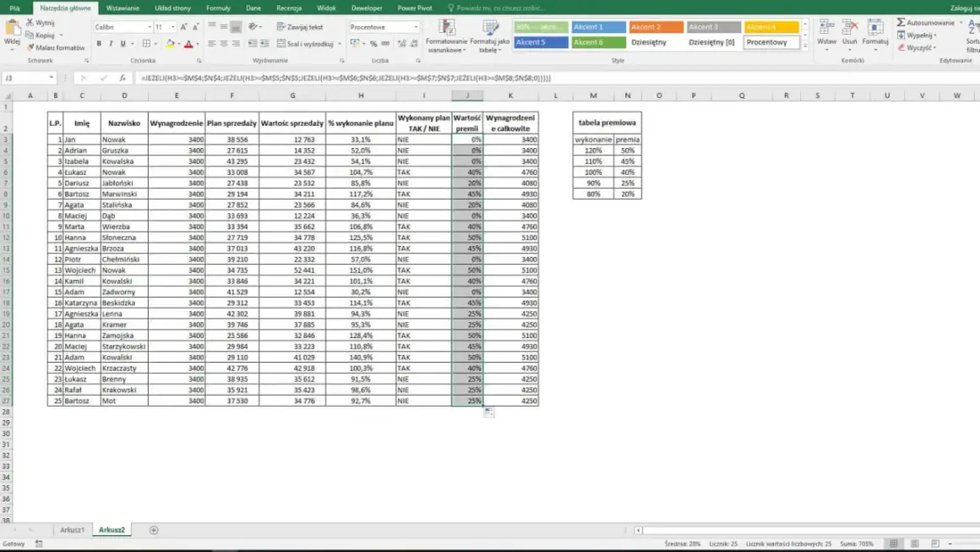
Task: Click the Autosumowanie sigma icon
Action: 901,23
